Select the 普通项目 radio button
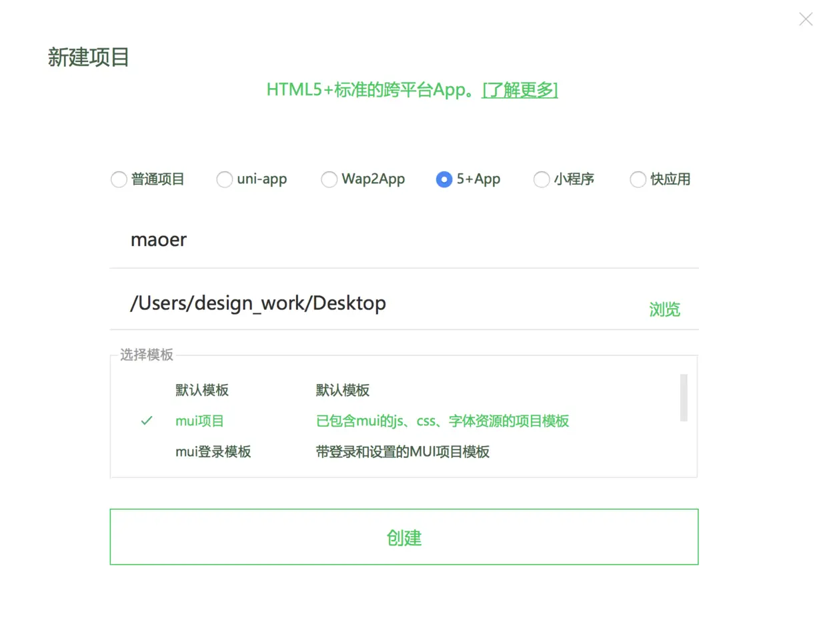Screen dimensions: 827x644 [119, 179]
